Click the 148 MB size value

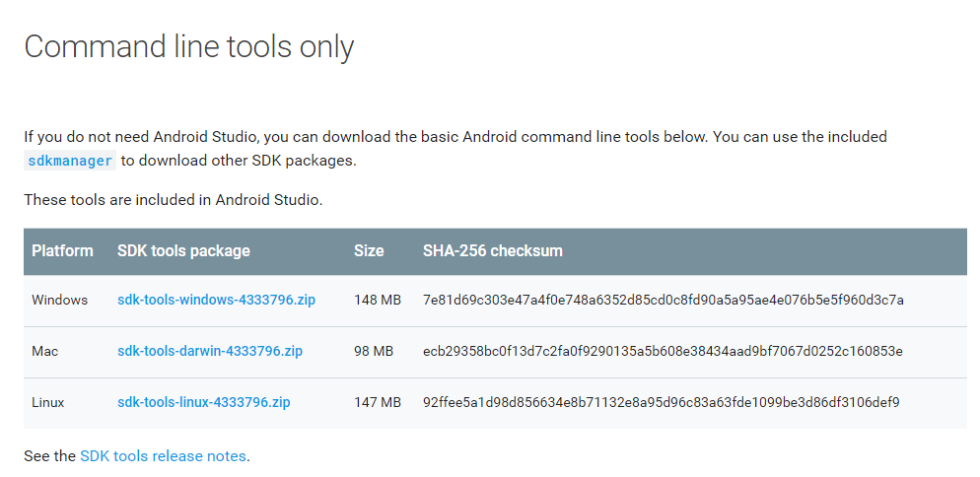(x=377, y=300)
